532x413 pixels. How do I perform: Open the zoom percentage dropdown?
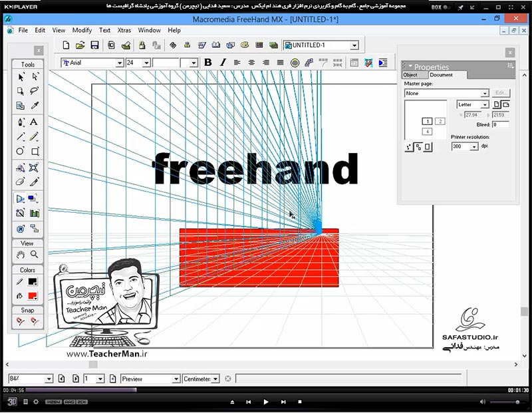click(49, 378)
